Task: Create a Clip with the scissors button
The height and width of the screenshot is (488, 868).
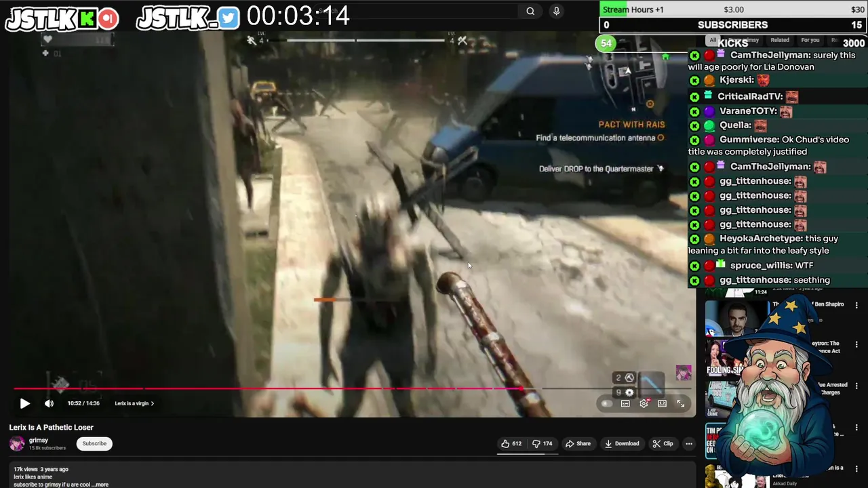Action: (x=663, y=444)
